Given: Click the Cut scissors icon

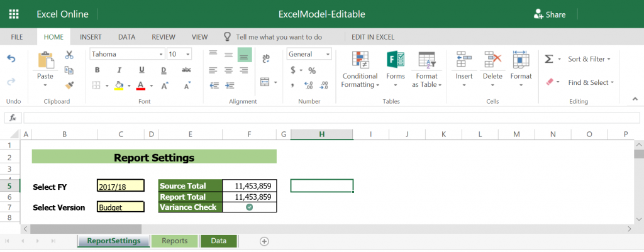Looking at the screenshot, I should point(69,55).
